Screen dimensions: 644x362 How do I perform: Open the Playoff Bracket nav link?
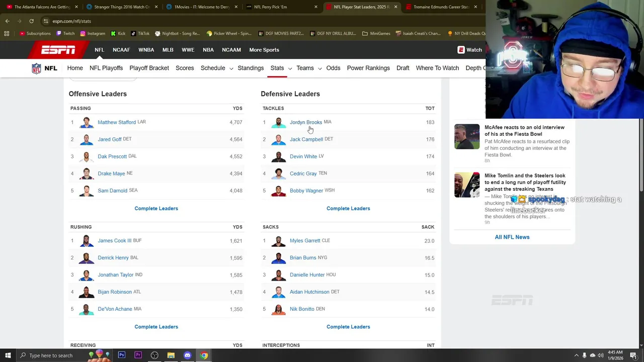[x=149, y=68]
